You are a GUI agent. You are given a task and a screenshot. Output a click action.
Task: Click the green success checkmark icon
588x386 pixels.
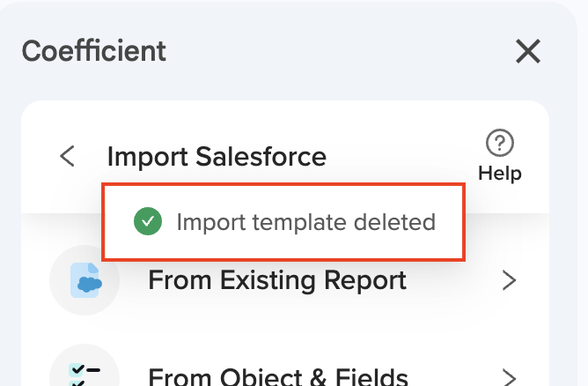click(147, 221)
